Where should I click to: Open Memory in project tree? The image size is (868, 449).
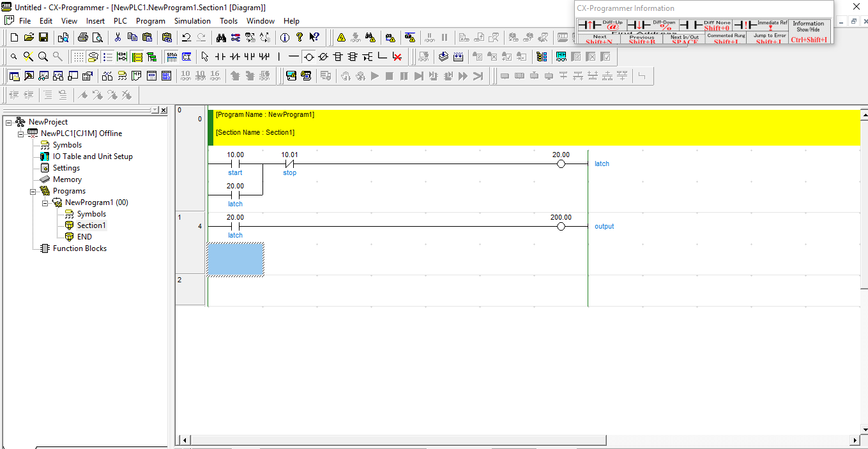[67, 179]
